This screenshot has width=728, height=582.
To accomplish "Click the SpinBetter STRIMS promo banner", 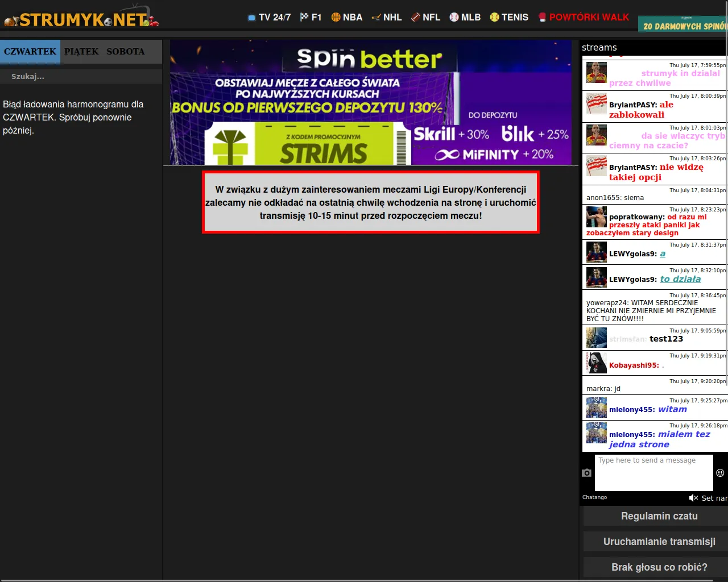I will (x=370, y=103).
